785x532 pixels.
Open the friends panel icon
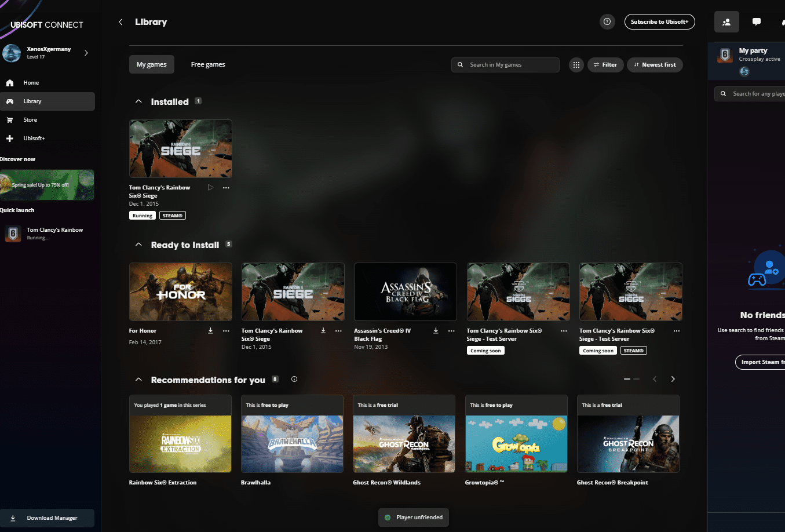726,22
